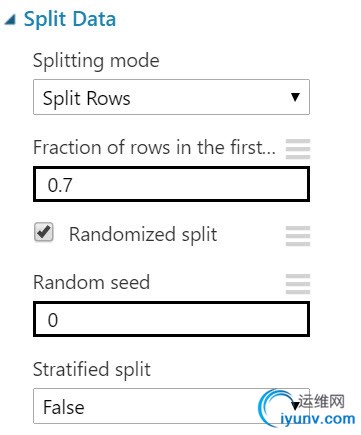Click the truncated Fraction of rows label
This screenshot has height=435, width=361.
pos(154,147)
